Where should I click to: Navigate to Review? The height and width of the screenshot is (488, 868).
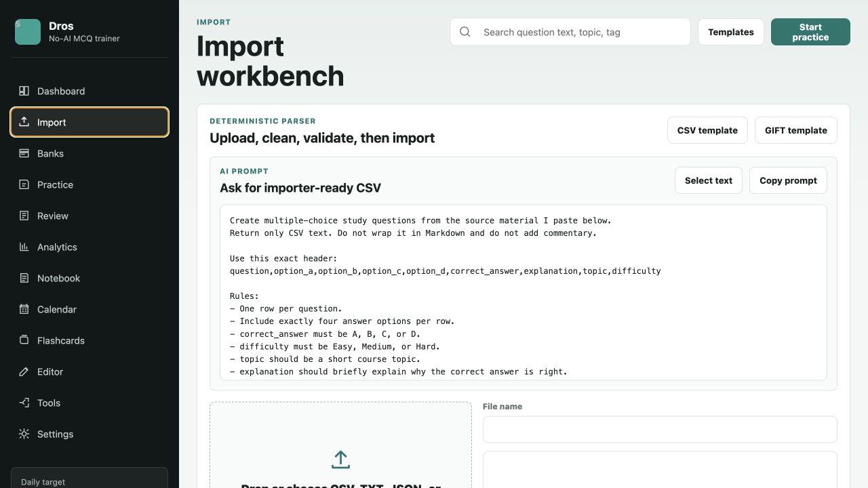90,216
